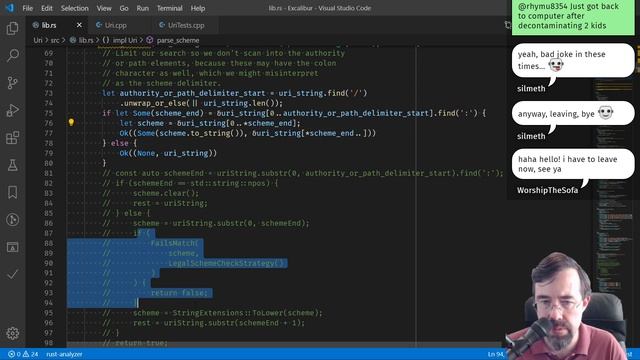Open the Run menu

[x=142, y=8]
